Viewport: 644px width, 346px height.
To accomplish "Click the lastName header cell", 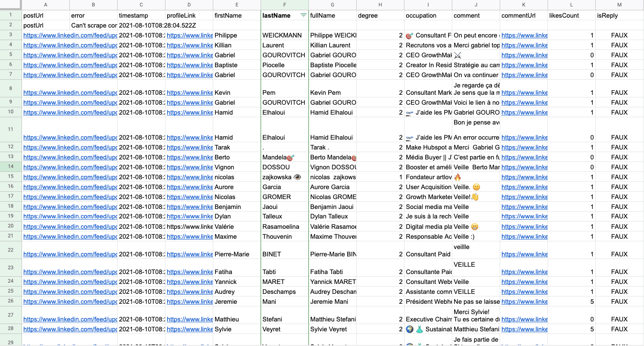I will click(x=285, y=16).
